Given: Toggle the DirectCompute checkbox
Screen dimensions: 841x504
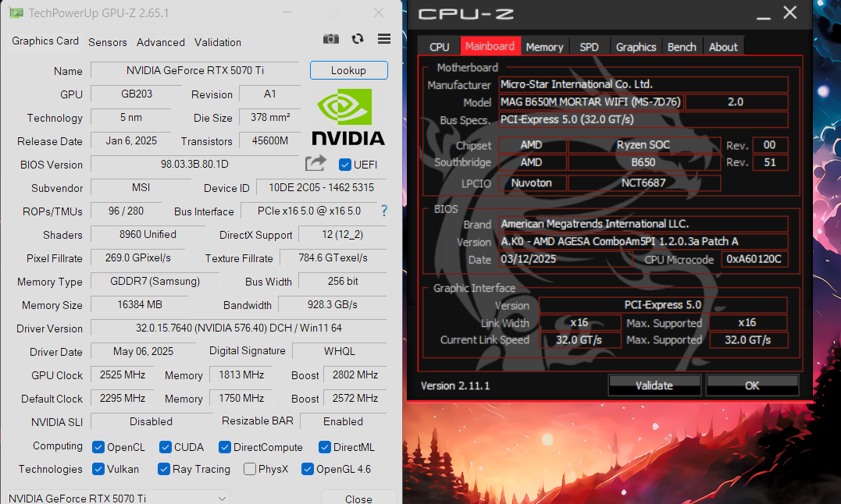Looking at the screenshot, I should click(x=225, y=447).
